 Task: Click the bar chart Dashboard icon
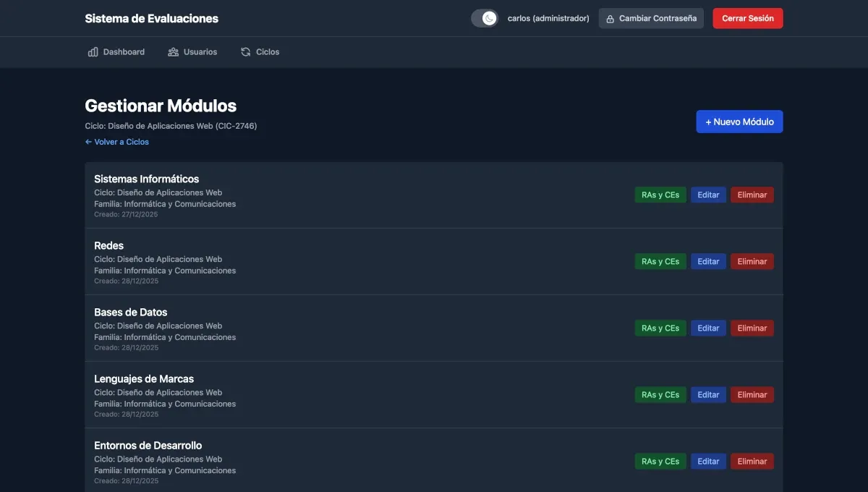pos(93,51)
